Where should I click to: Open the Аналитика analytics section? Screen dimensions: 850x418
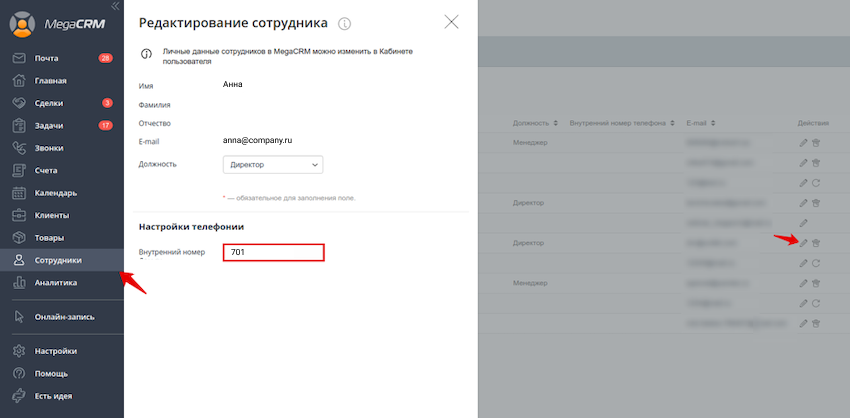pyautogui.click(x=55, y=283)
